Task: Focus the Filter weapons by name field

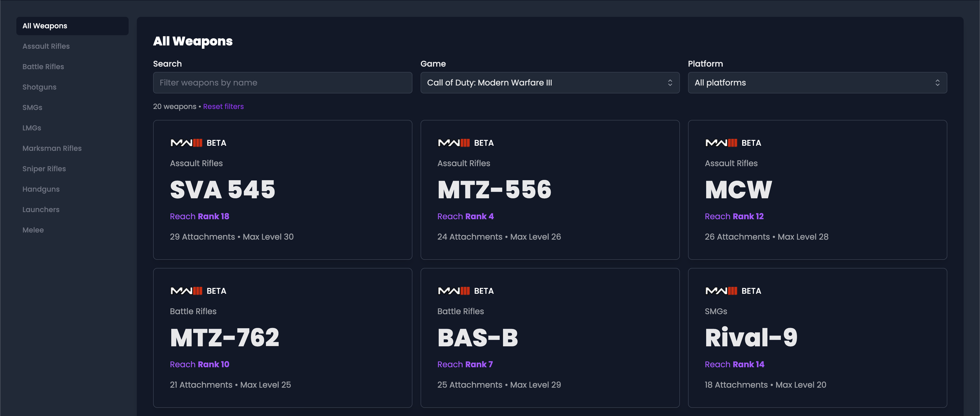Action: point(282,83)
